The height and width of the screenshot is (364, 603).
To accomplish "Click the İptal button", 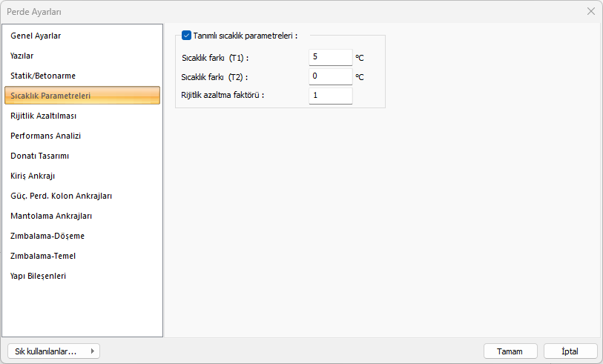I will (570, 351).
